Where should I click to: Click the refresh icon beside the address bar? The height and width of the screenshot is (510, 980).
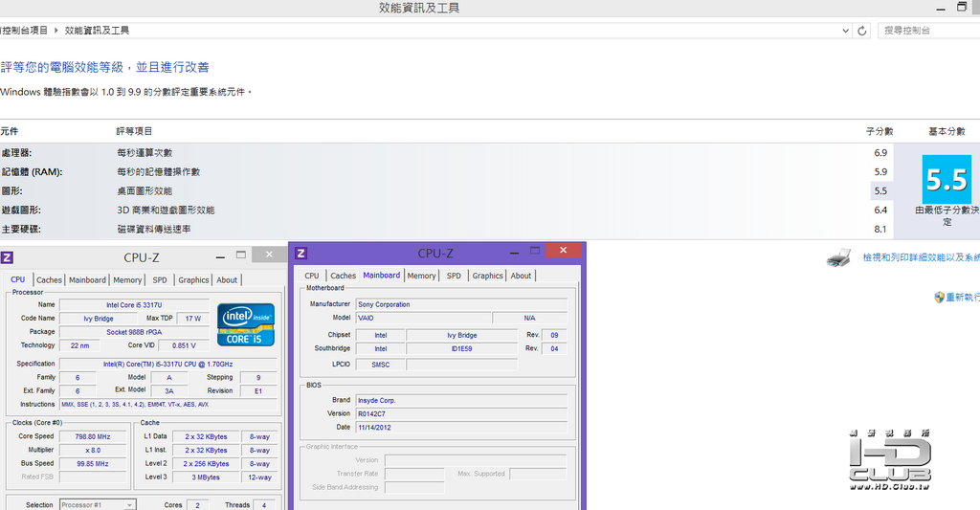click(x=862, y=31)
